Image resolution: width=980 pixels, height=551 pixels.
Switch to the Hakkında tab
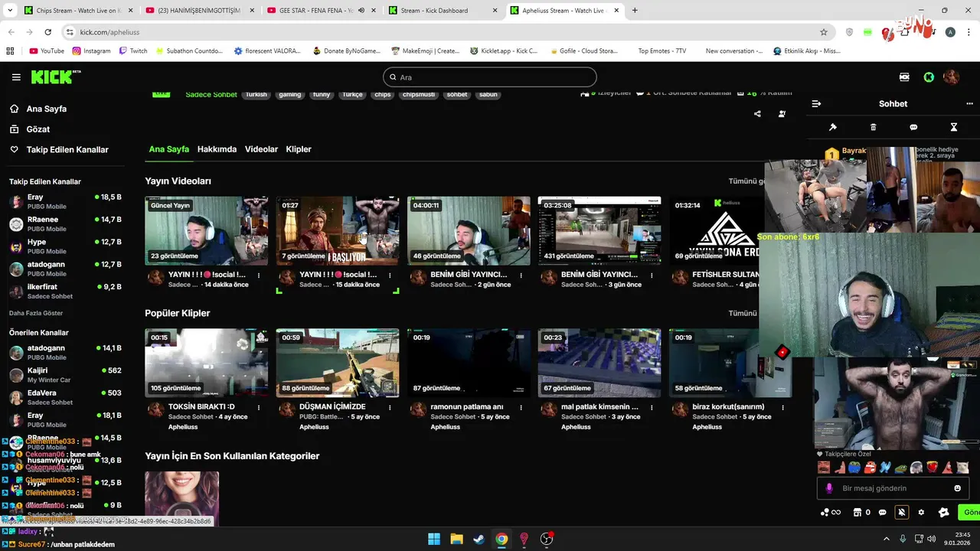(x=217, y=149)
